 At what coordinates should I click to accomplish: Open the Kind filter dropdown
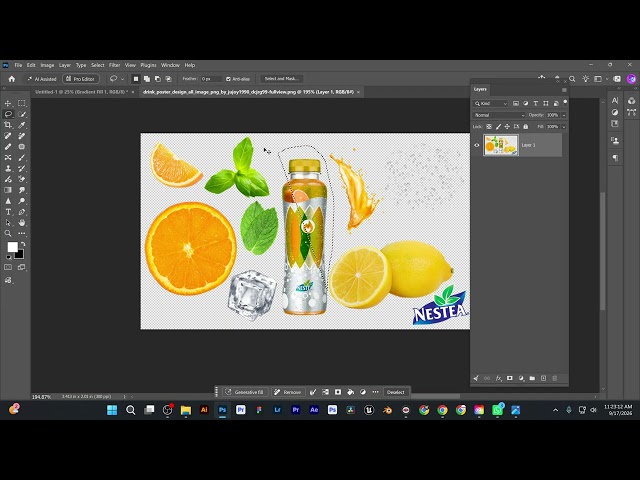click(491, 104)
